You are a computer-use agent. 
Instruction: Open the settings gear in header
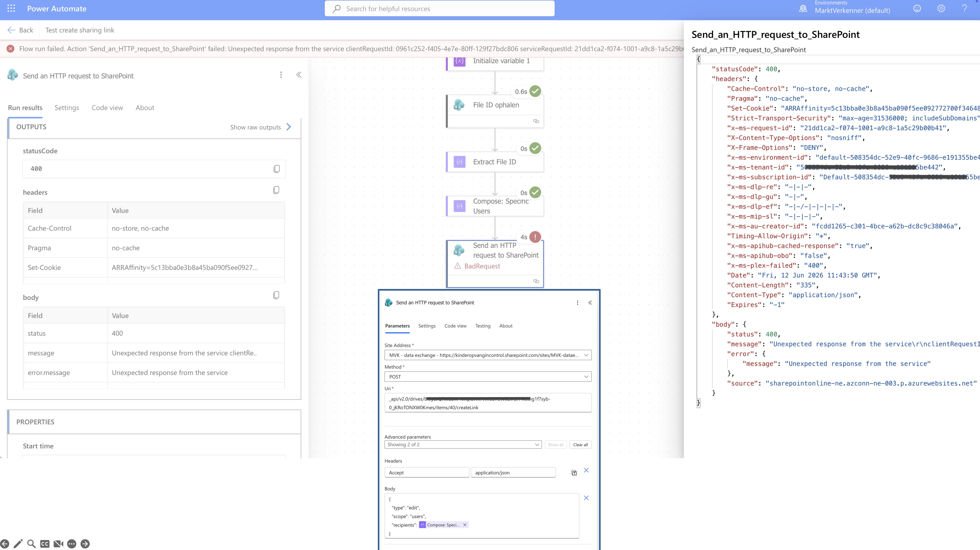941,8
